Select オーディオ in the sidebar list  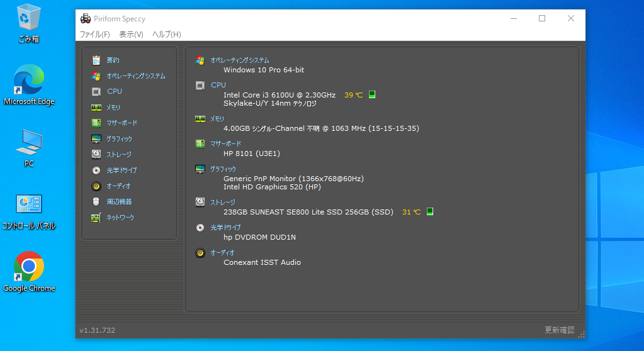119,186
